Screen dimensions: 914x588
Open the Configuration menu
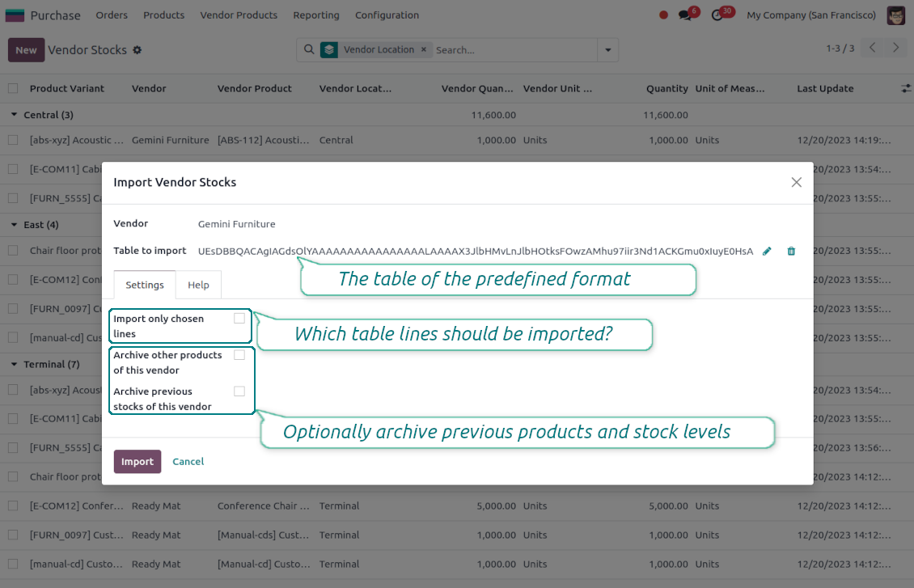387,15
